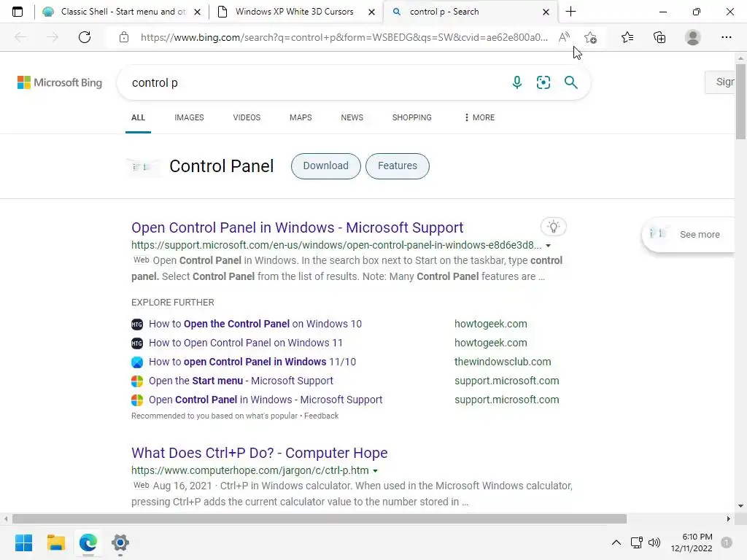Open Edge Settings and more menu

point(727,37)
